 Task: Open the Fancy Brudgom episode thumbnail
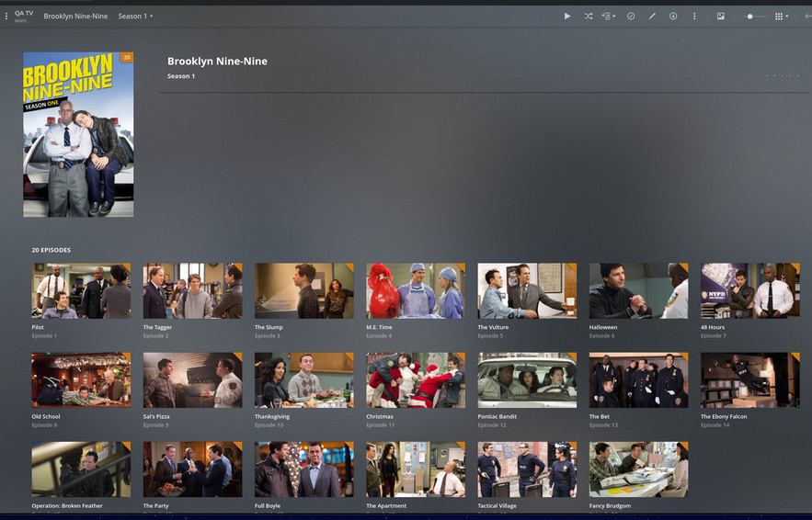(638, 469)
